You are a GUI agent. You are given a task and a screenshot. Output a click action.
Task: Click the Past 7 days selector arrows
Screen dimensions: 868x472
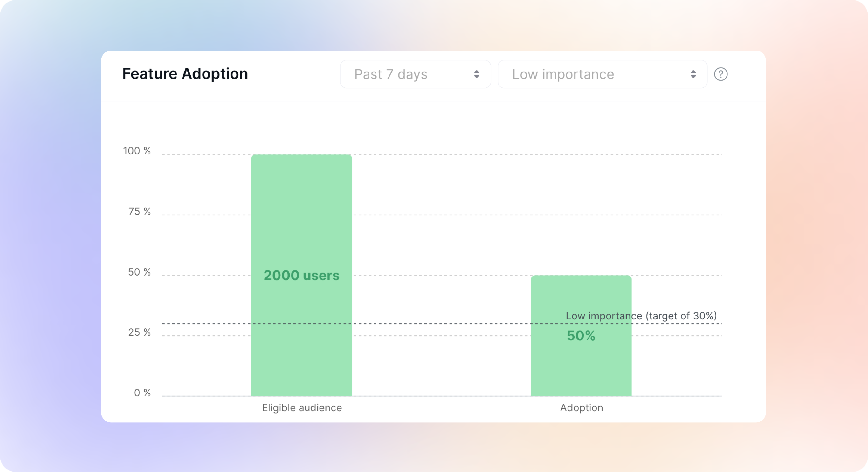point(477,74)
